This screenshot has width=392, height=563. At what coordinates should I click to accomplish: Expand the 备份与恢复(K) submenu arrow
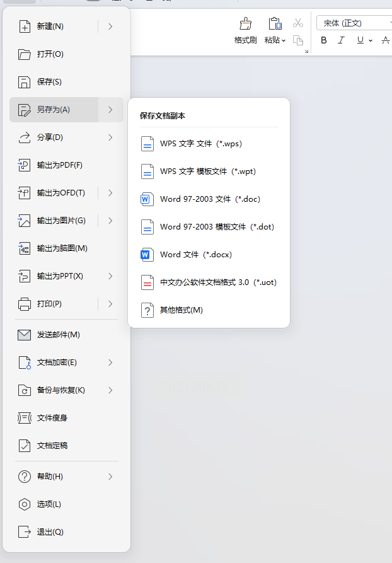[110, 390]
